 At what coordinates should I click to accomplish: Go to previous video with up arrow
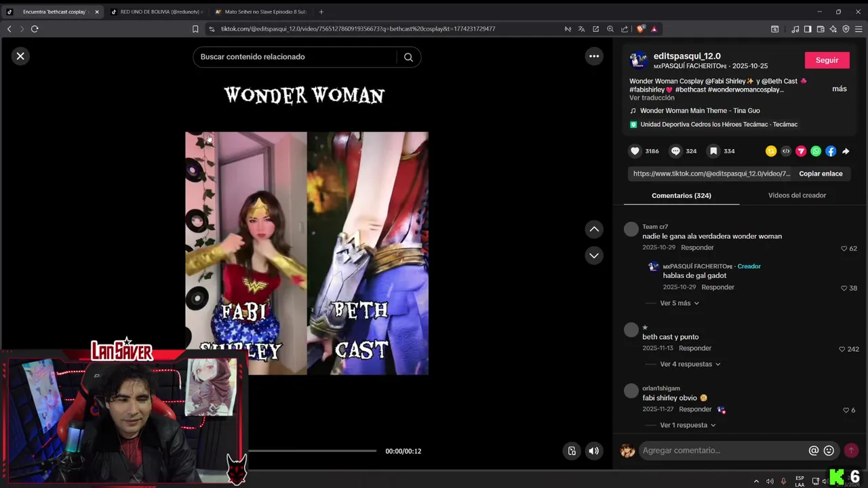(594, 229)
